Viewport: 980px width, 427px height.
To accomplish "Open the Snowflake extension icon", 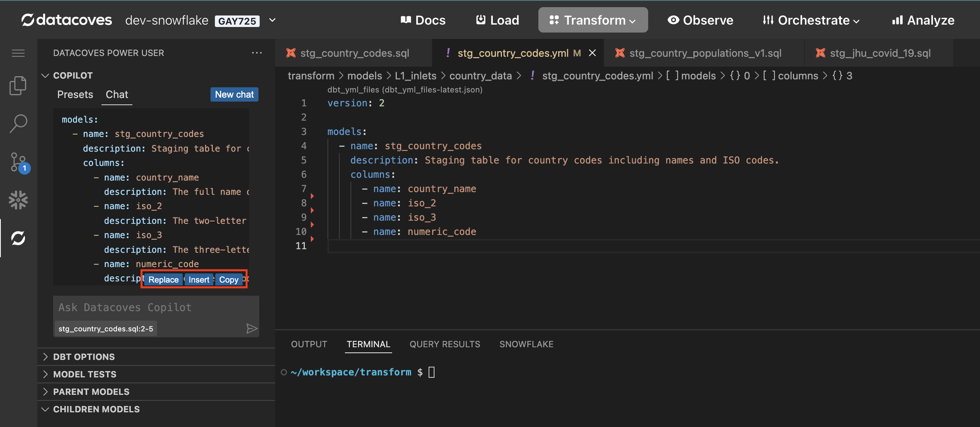I will click(18, 200).
